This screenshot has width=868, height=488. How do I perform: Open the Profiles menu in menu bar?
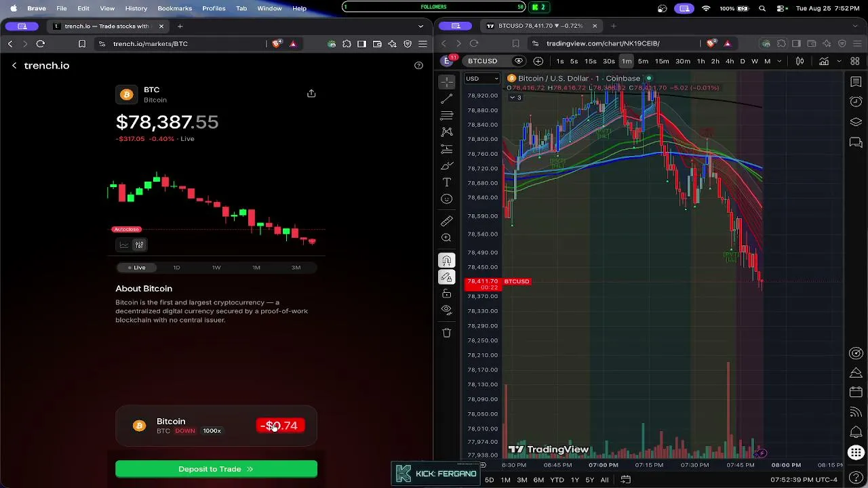(x=214, y=8)
